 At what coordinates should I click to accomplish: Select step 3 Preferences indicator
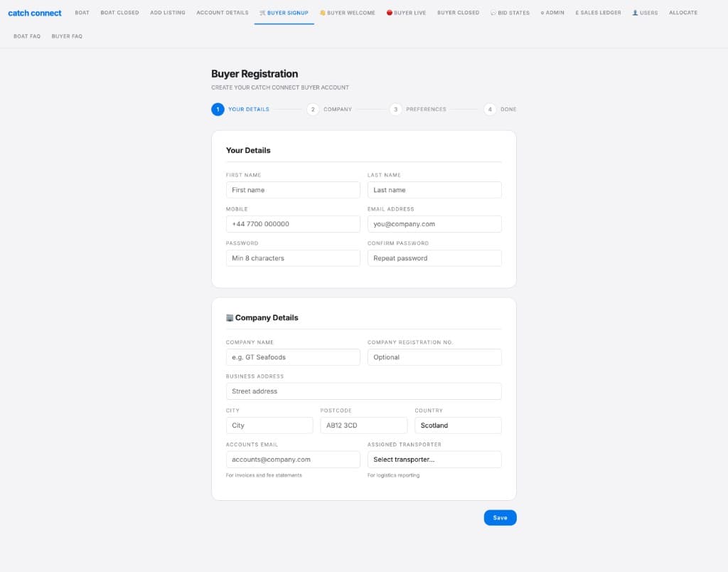click(x=396, y=109)
